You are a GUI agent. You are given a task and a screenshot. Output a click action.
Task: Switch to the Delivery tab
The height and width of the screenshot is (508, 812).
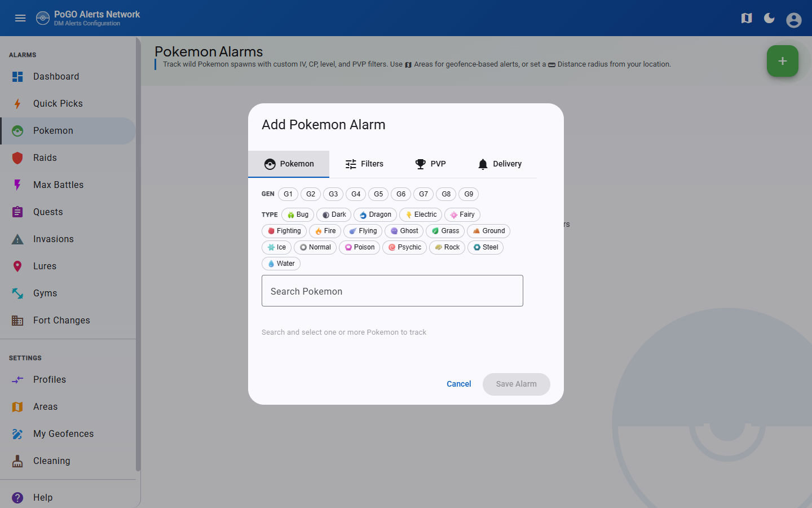pyautogui.click(x=499, y=164)
